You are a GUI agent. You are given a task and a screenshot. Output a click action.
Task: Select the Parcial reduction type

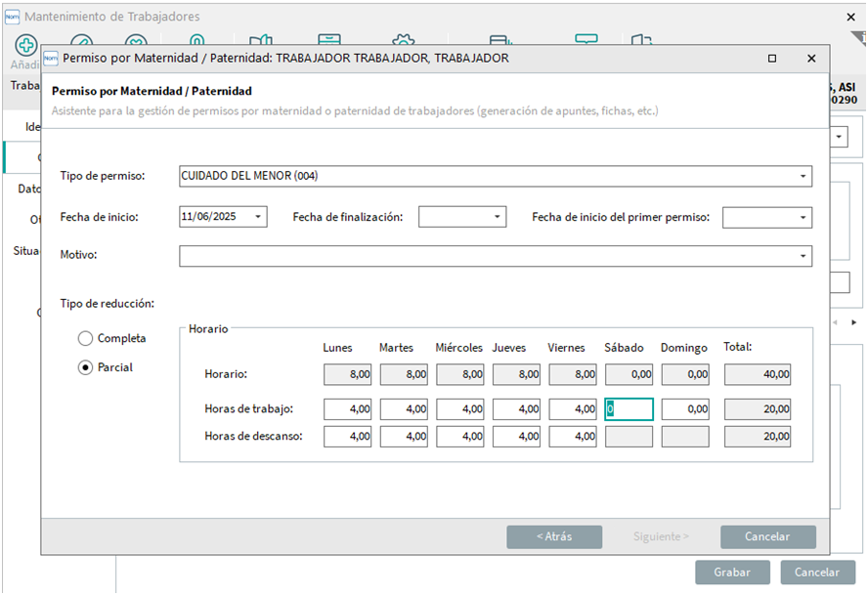(x=86, y=367)
